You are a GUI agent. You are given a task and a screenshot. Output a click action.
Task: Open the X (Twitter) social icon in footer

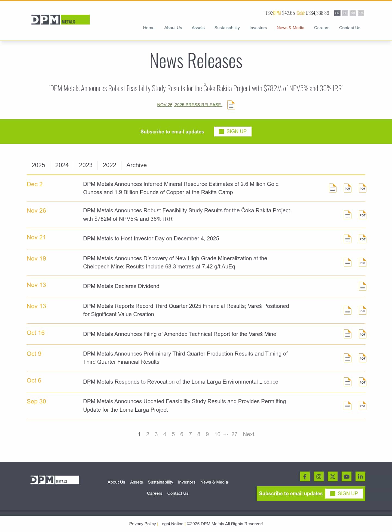333,476
